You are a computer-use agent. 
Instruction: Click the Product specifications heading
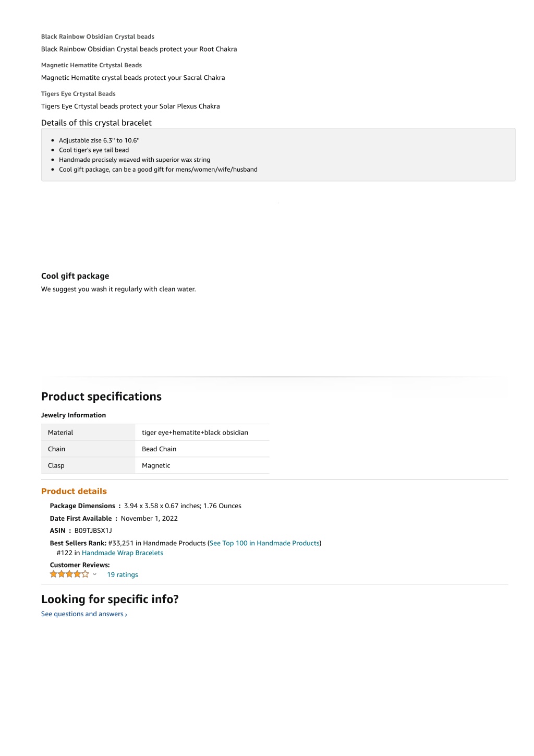(x=101, y=397)
